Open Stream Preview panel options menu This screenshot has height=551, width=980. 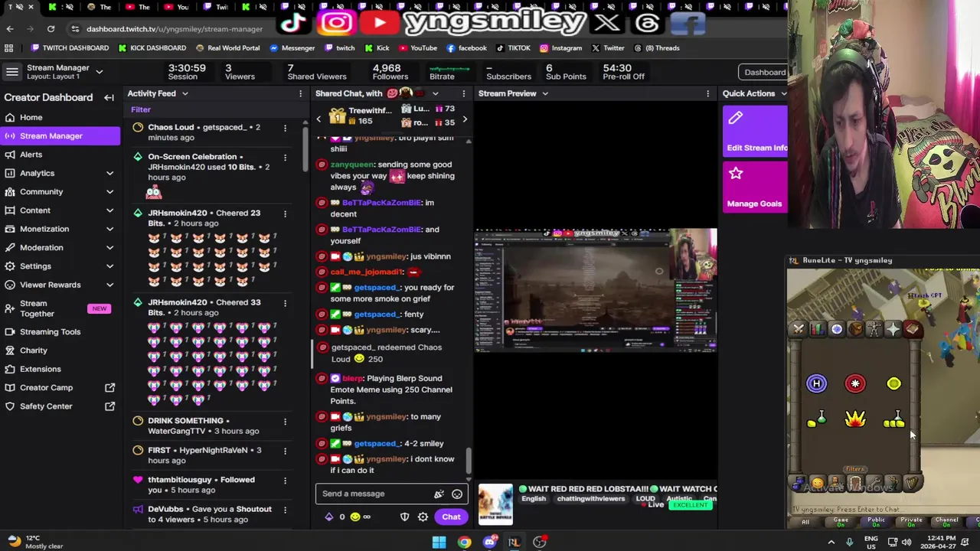click(x=707, y=93)
